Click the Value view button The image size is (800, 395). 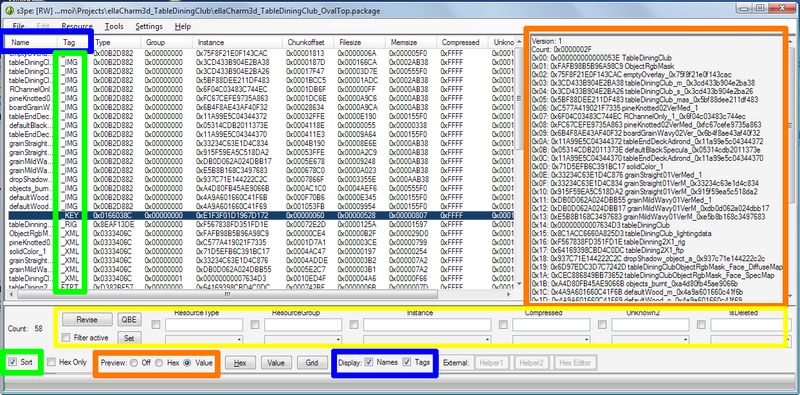(x=276, y=362)
